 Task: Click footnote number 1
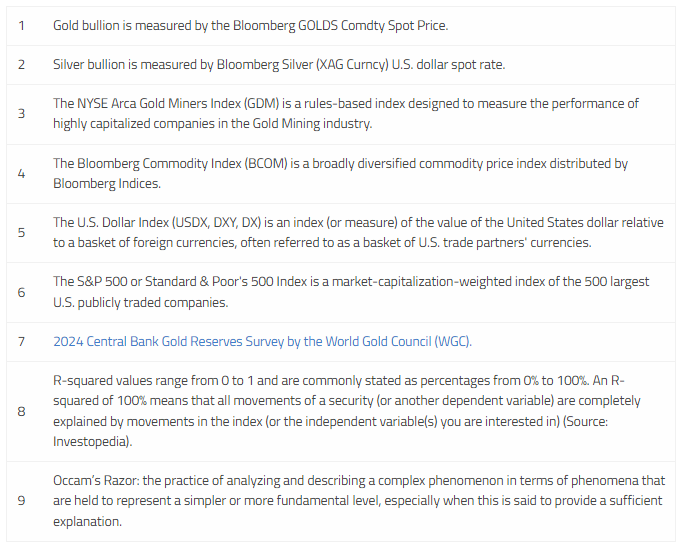coord(22,24)
